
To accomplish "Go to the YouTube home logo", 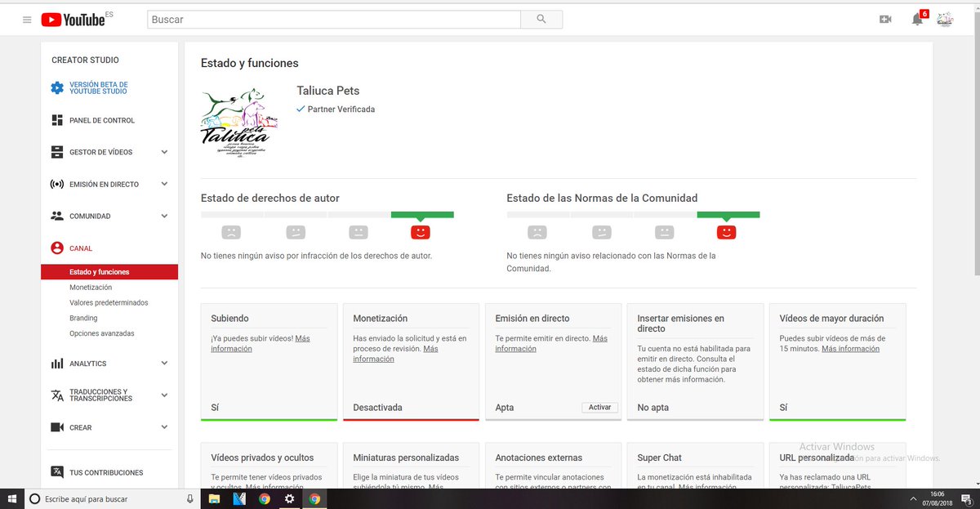I will point(73,19).
